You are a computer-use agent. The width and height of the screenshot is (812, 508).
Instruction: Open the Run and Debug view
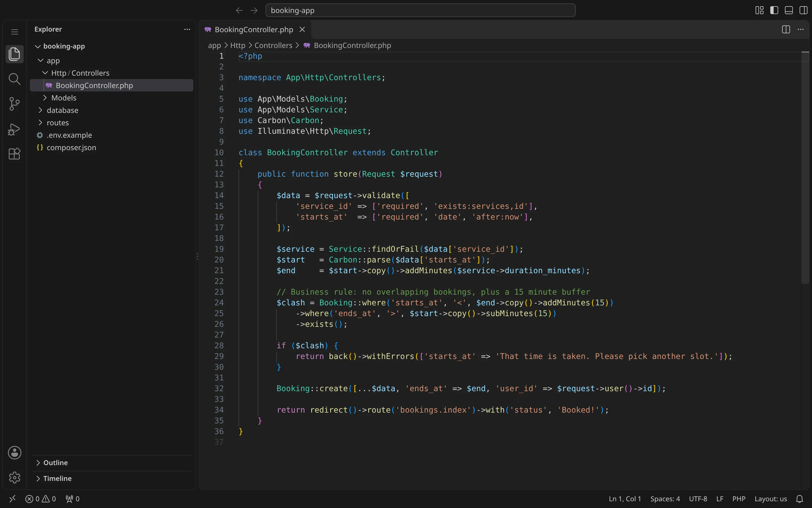coord(14,129)
